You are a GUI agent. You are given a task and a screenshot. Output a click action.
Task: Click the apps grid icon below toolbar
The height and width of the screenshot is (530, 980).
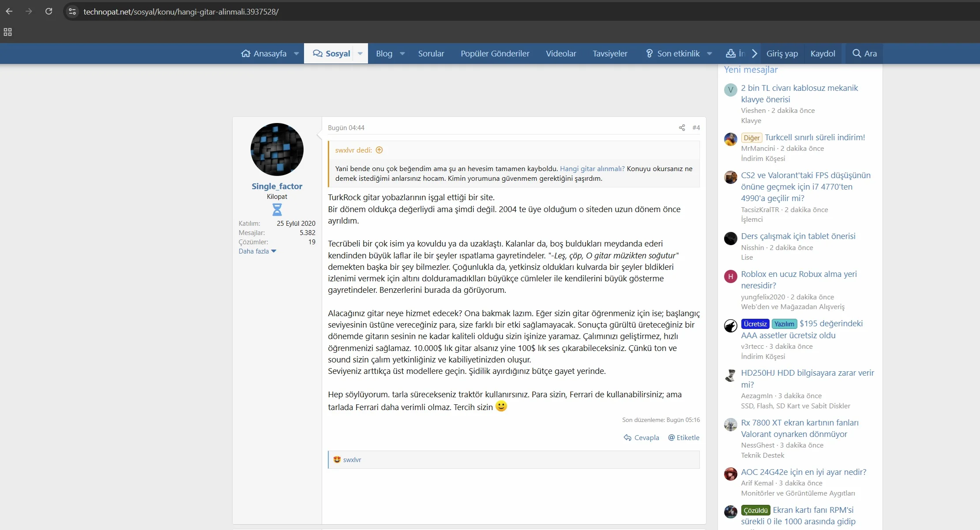pyautogui.click(x=8, y=32)
